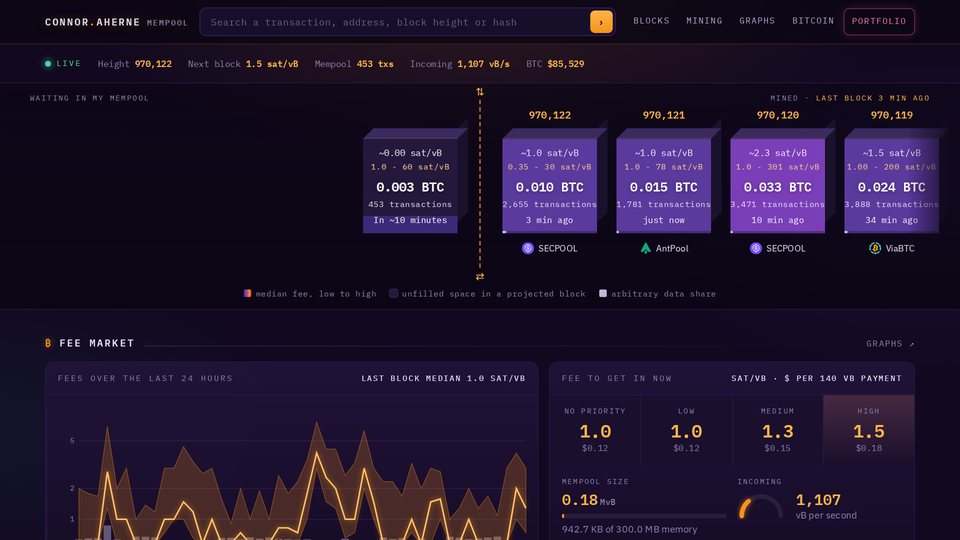
Task: Click block number label 970,121
Action: pyautogui.click(x=664, y=115)
